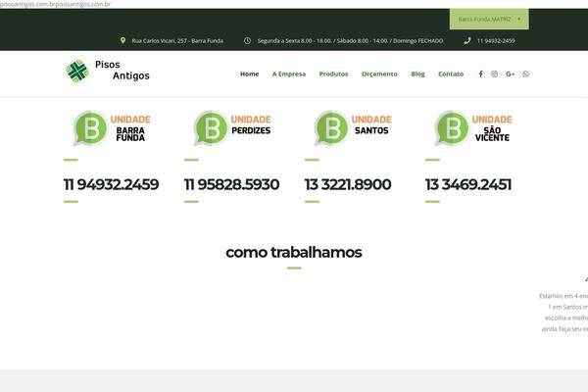Viewport: 588px width, 392px height.
Task: Click the Perdizes number 11 95828.5930
Action: (231, 184)
